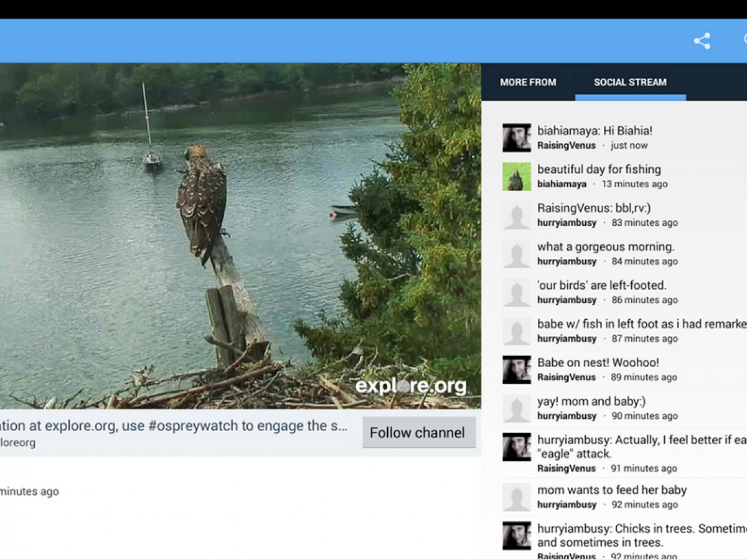The width and height of the screenshot is (747, 560).
Task: Switch to the SOCIAL STREAM tab
Action: click(630, 82)
